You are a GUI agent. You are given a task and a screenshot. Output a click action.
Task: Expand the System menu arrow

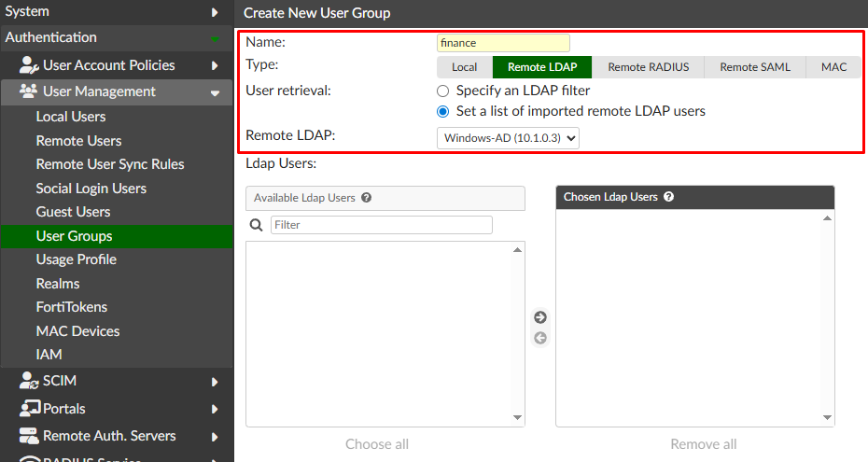(x=215, y=12)
